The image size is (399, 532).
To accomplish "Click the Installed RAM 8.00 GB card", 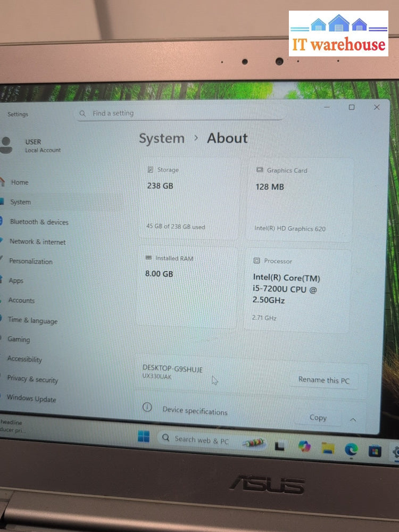I will pyautogui.click(x=187, y=287).
